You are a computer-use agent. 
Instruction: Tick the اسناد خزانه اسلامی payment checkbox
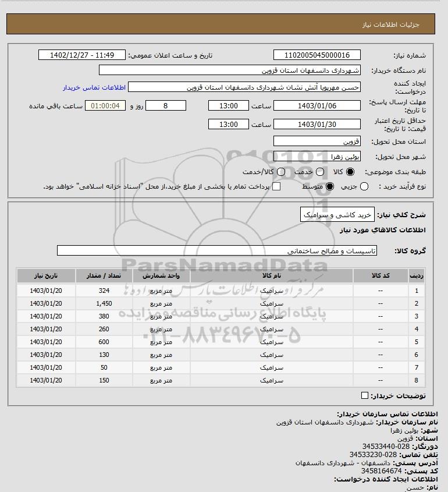point(276,186)
